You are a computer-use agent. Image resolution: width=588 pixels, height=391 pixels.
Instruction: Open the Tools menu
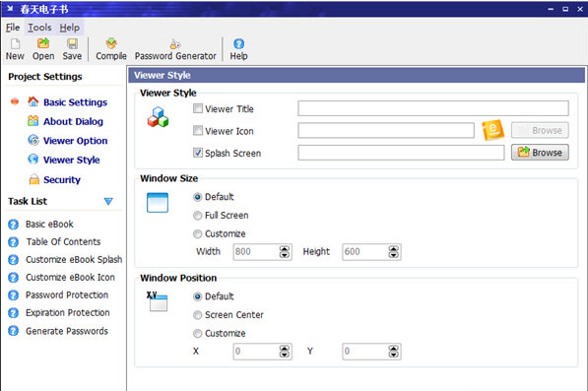point(39,28)
